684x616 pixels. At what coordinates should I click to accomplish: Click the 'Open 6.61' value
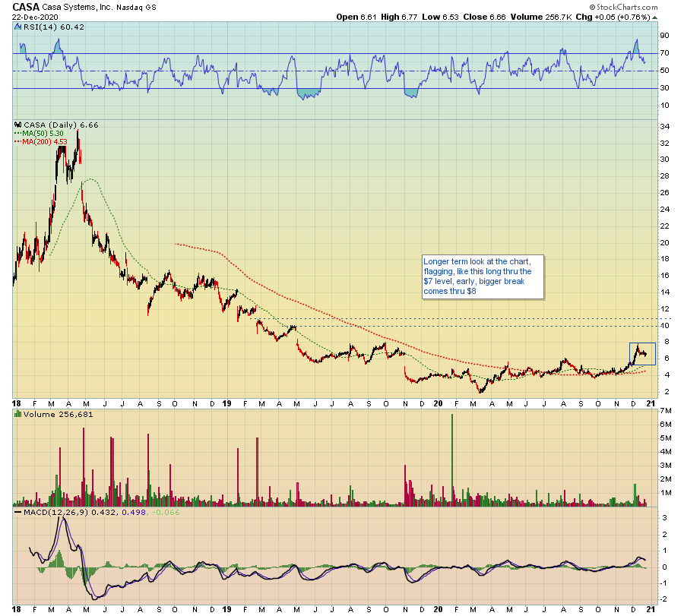click(356, 17)
